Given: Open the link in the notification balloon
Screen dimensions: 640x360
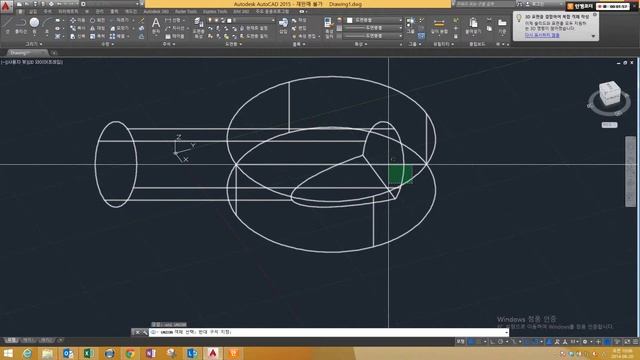Looking at the screenshot, I should coord(542,36).
